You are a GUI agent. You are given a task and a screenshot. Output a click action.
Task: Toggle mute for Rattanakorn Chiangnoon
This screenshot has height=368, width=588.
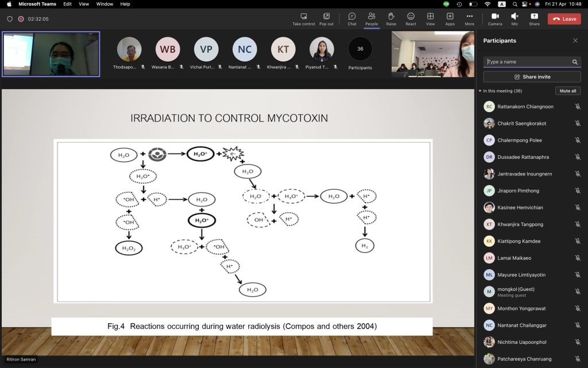(x=578, y=106)
